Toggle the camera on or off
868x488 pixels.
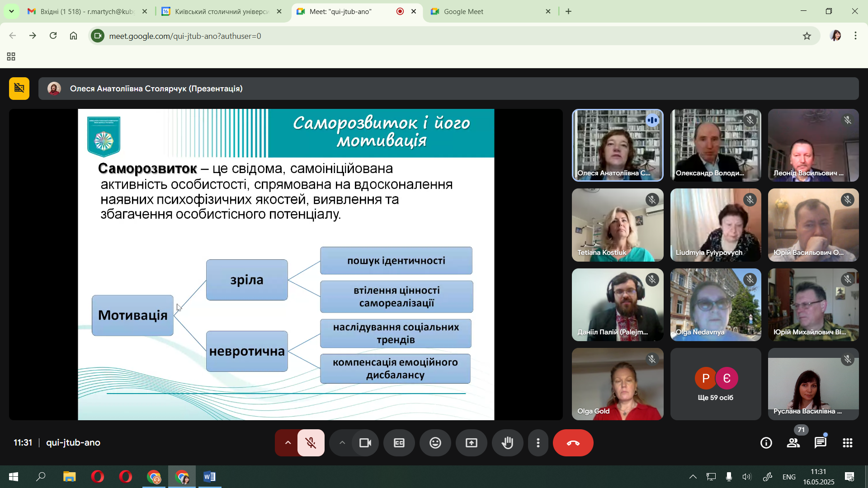(365, 443)
